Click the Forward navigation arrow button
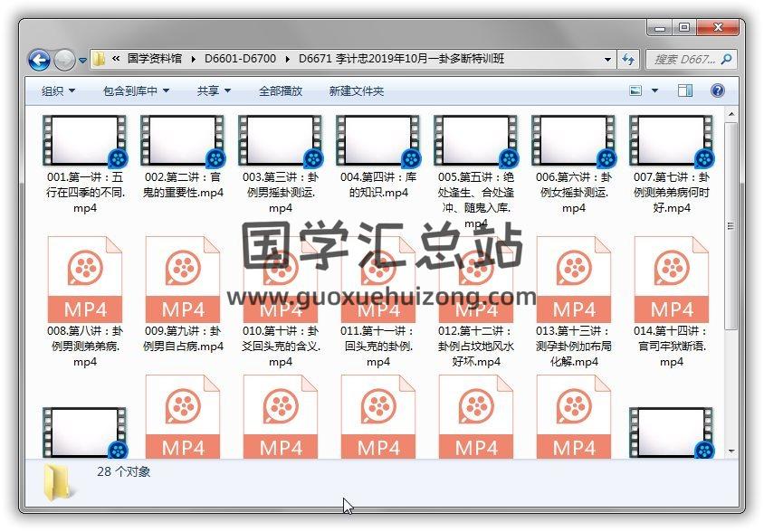 coord(64,60)
